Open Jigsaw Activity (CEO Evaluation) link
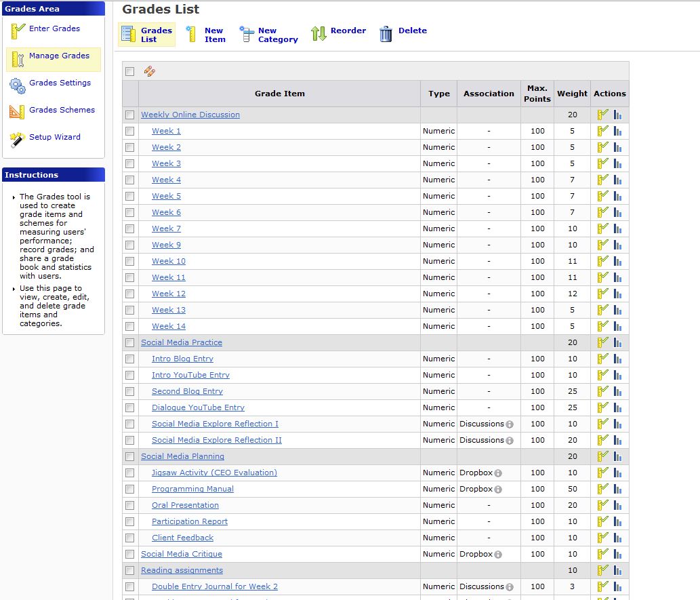 (214, 473)
